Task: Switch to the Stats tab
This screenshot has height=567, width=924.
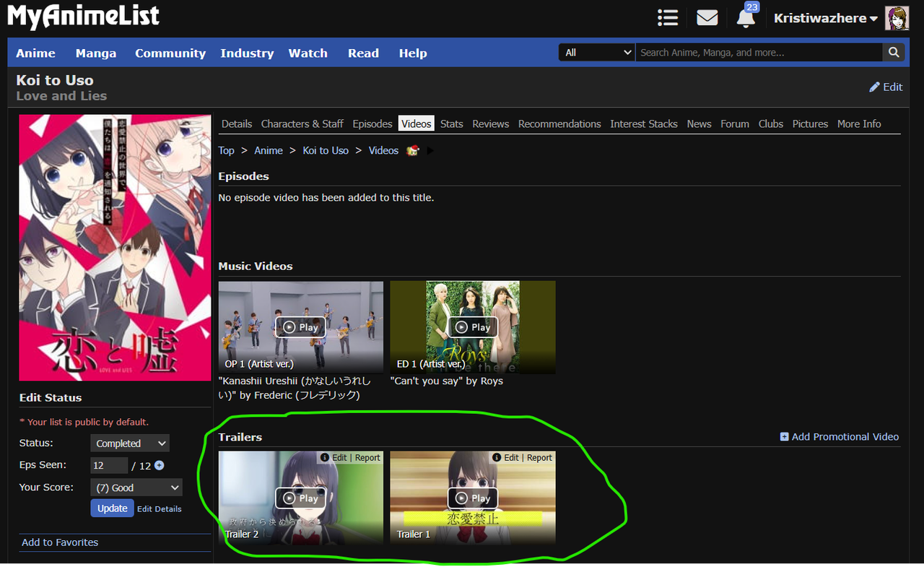Action: pyautogui.click(x=452, y=124)
